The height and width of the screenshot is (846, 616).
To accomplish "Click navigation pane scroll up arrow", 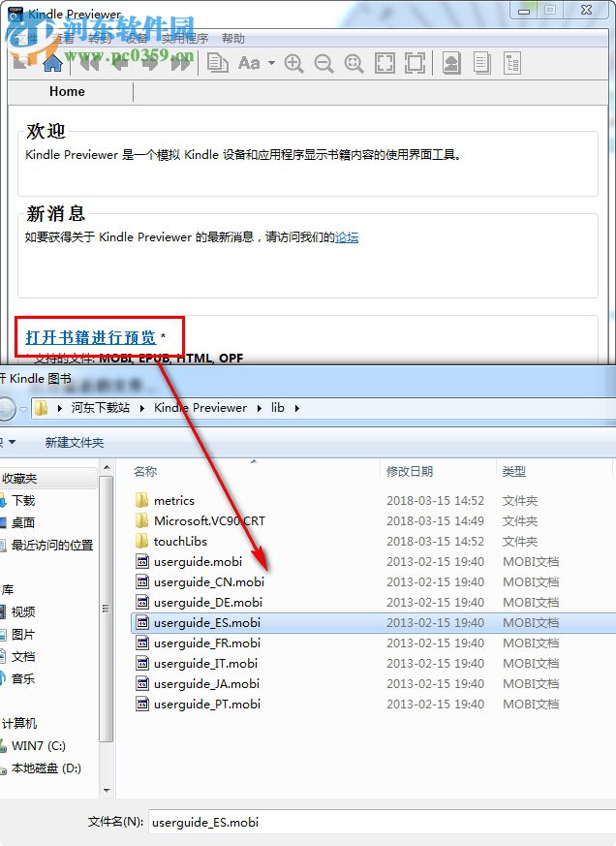I will click(107, 467).
